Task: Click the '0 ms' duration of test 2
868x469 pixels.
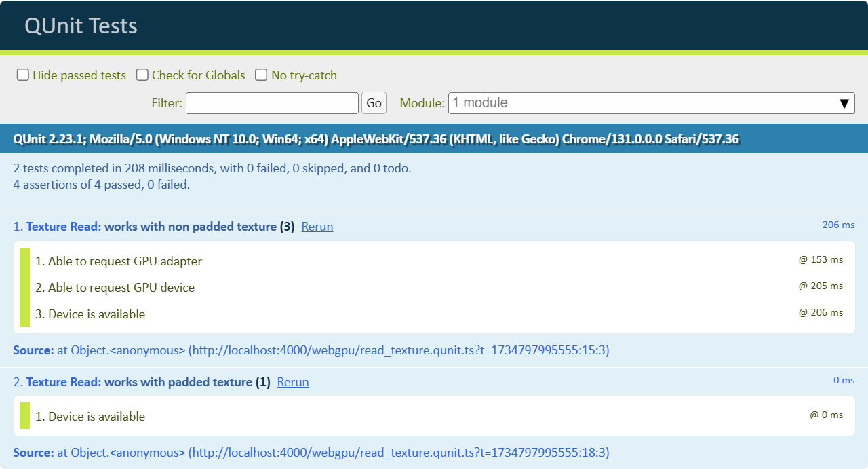Action: pyautogui.click(x=844, y=380)
